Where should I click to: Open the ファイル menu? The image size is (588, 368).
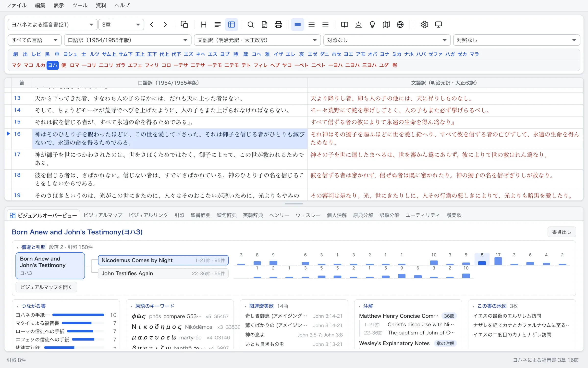pos(16,5)
